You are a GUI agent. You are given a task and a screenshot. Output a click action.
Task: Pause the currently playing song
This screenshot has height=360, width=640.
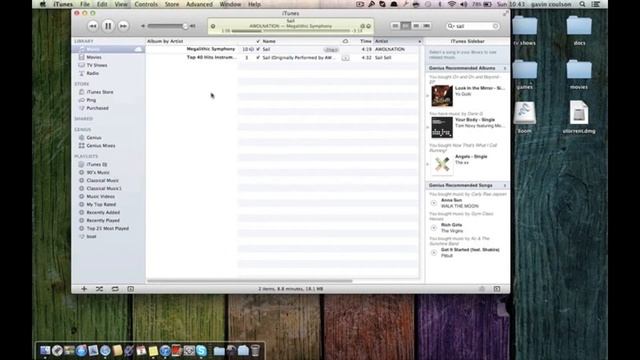pos(108,26)
